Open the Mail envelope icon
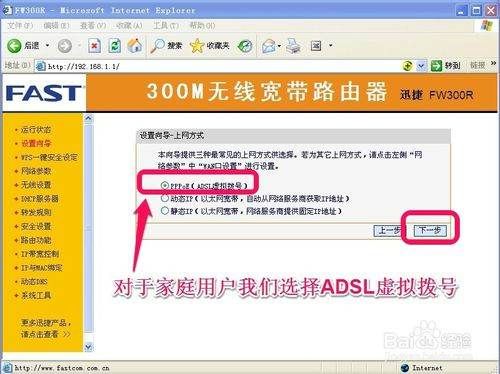This screenshot has width=500, height=374. [269, 46]
